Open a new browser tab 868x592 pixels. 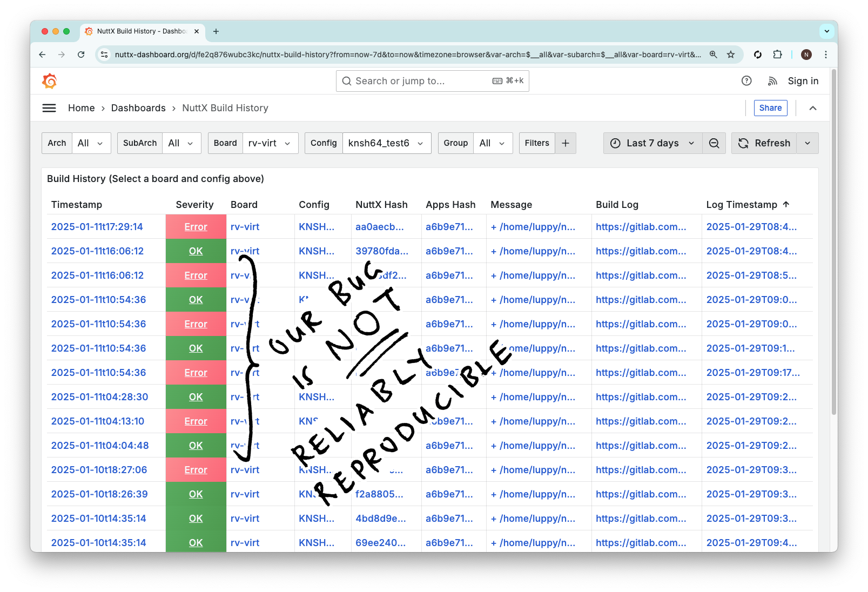[216, 31]
